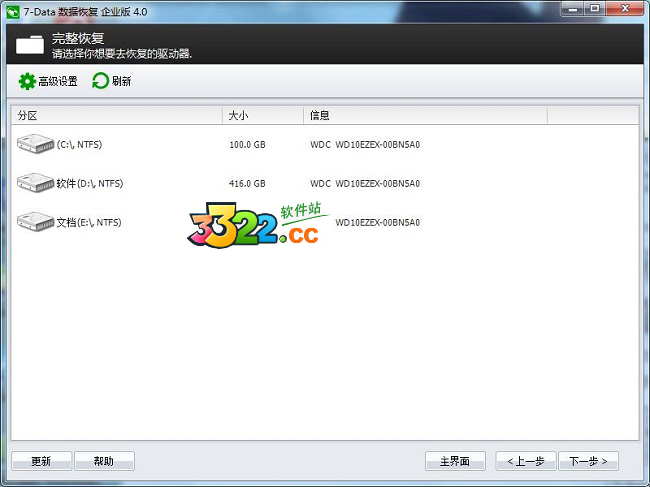The height and width of the screenshot is (487, 650).
Task: Close the 7-Data window
Action: 625,8
